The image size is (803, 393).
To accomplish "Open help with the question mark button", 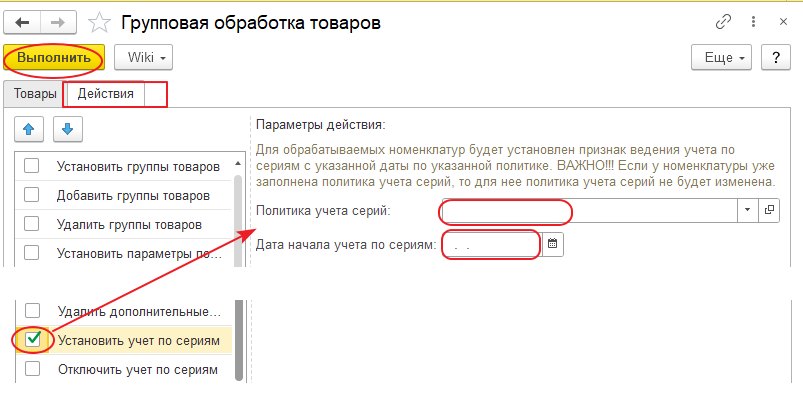I will [775, 57].
